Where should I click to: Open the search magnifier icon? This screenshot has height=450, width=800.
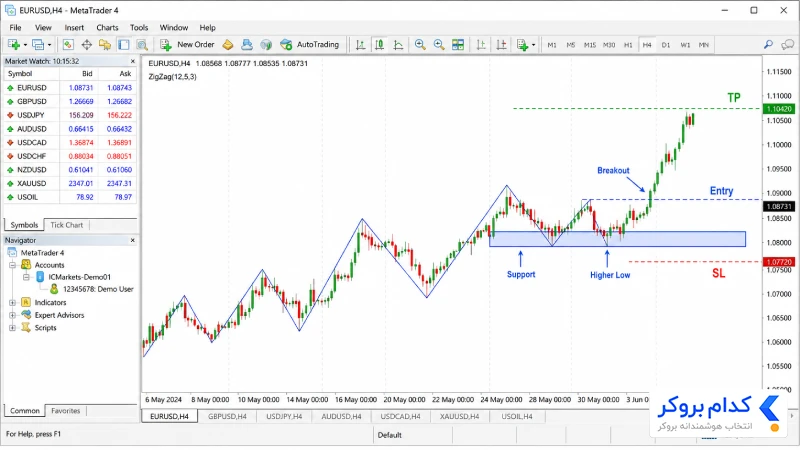[768, 45]
